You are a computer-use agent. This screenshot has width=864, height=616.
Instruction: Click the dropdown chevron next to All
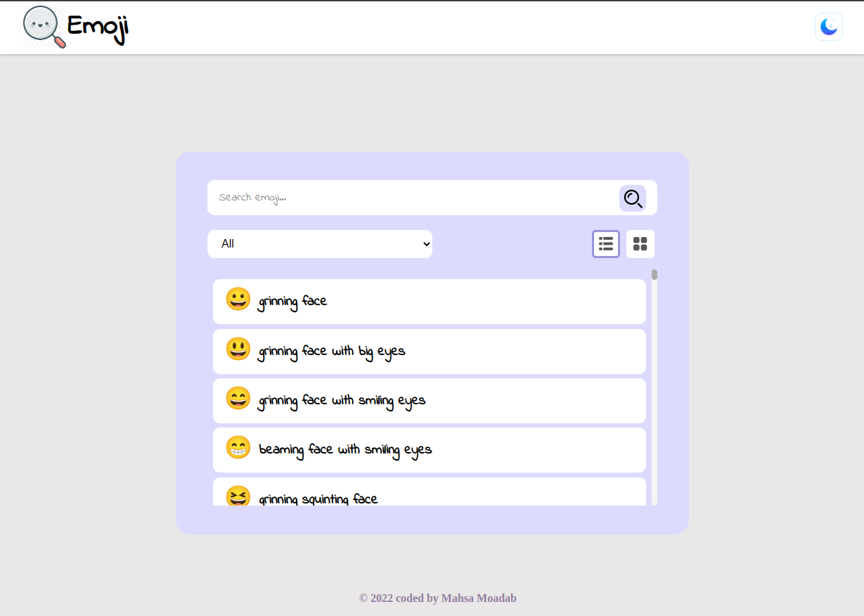click(426, 244)
